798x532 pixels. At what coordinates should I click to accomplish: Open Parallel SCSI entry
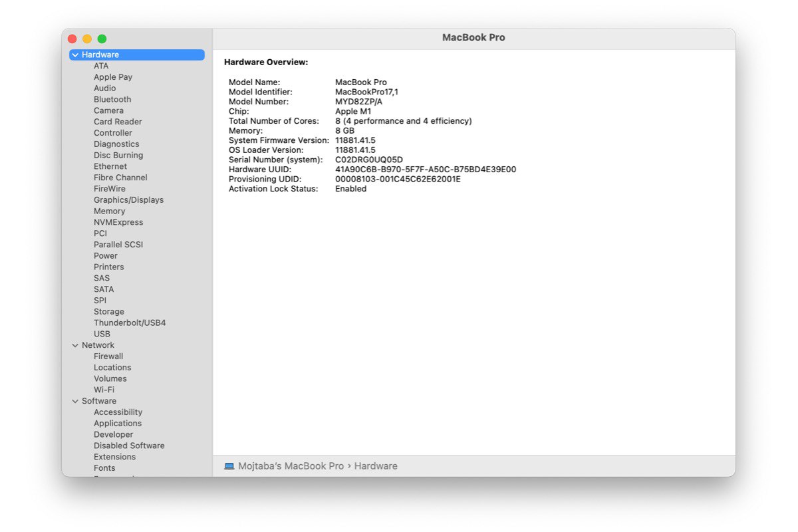tap(118, 245)
